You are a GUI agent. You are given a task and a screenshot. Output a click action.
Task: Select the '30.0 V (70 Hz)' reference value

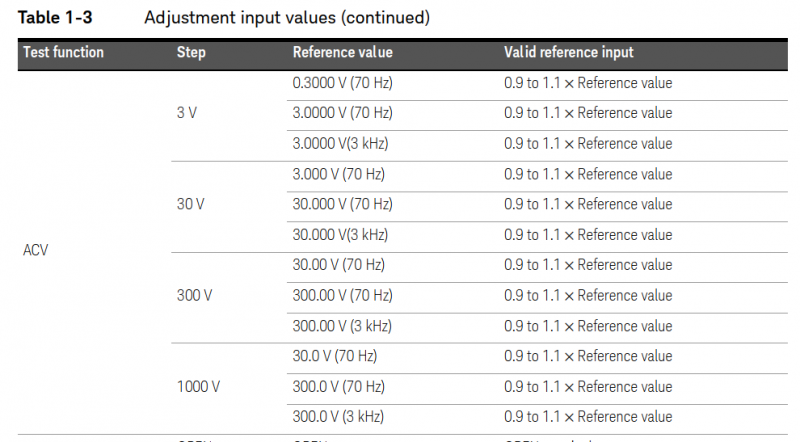[x=338, y=356]
